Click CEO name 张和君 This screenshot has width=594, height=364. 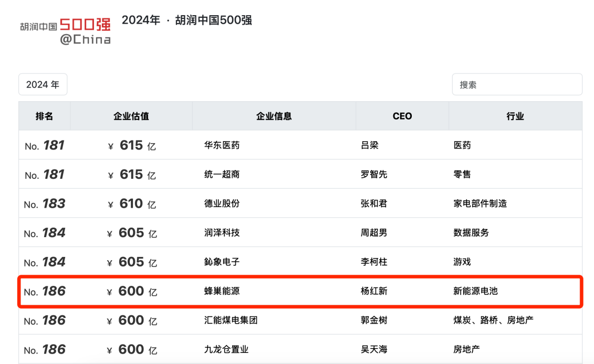tap(374, 204)
